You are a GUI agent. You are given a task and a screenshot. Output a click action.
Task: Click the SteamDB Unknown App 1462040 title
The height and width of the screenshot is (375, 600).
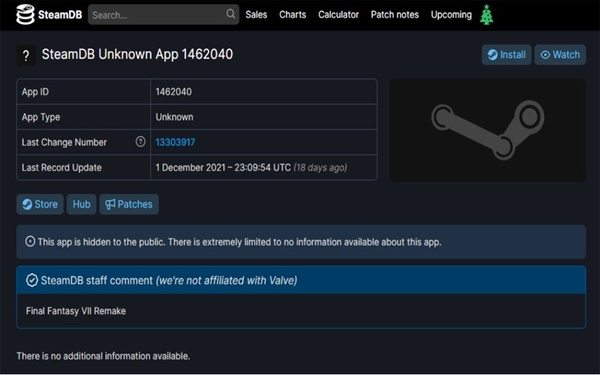(137, 54)
